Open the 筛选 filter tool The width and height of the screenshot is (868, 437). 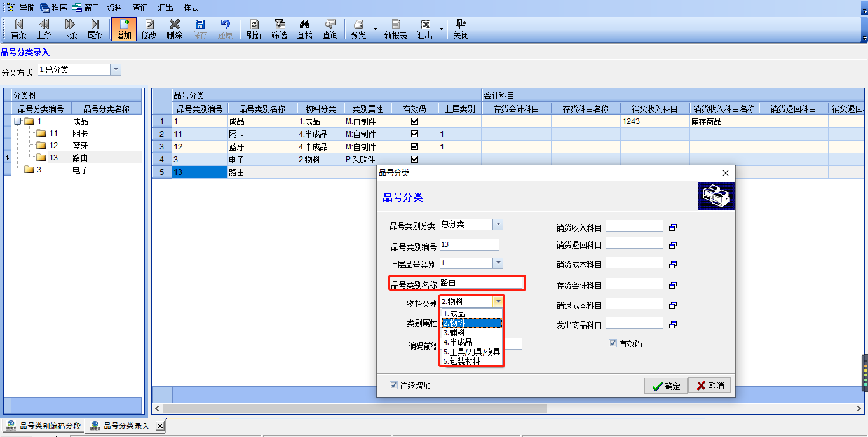[x=279, y=29]
